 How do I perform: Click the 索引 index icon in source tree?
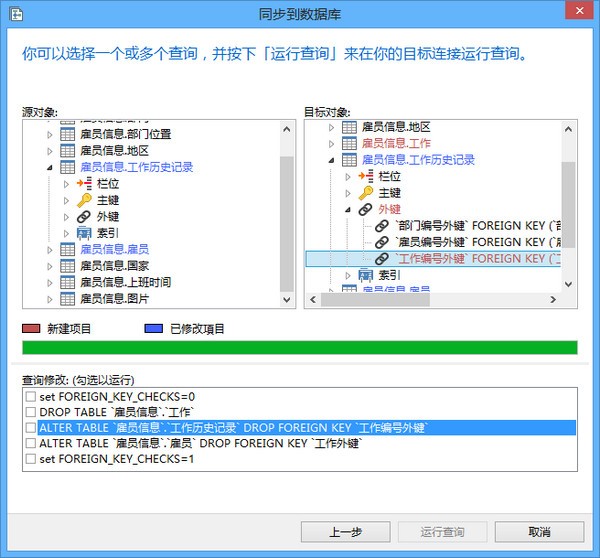pos(84,233)
